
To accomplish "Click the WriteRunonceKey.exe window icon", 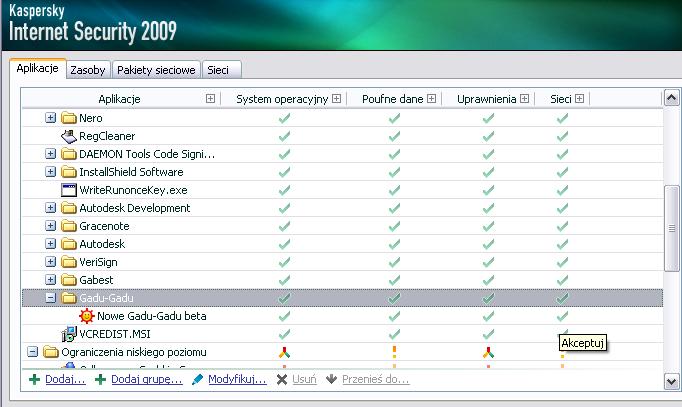I will pyautogui.click(x=69, y=190).
